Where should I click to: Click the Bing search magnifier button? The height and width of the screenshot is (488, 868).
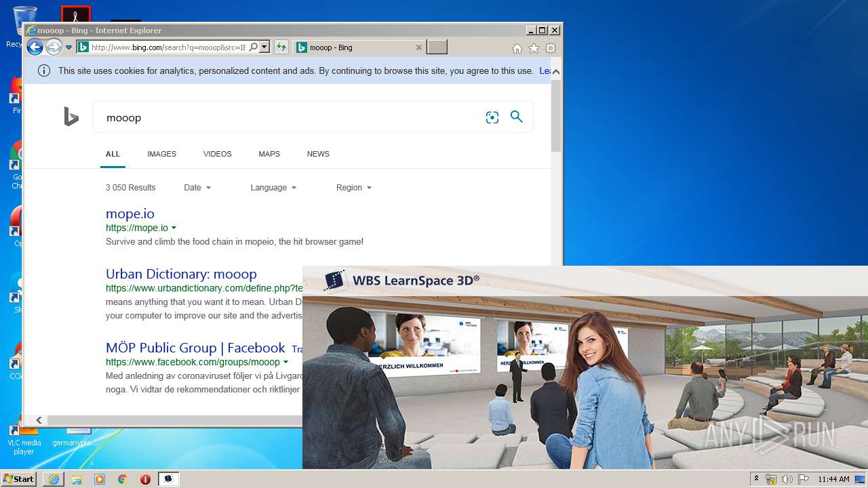point(517,117)
